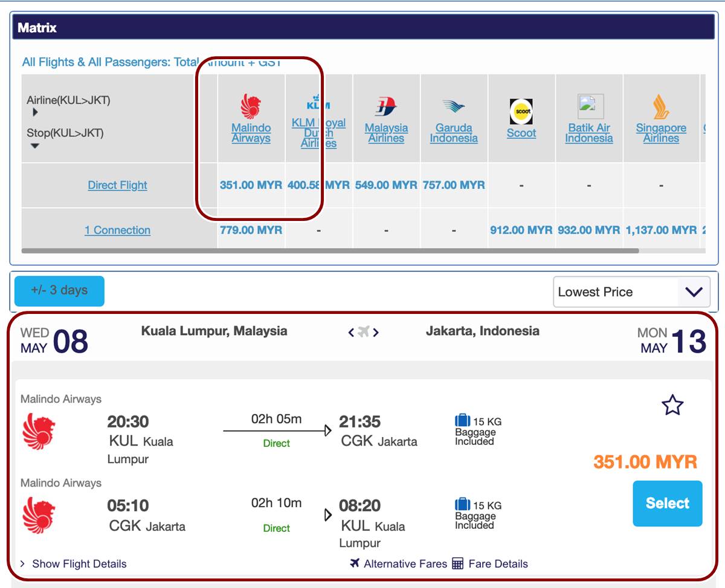
Task: Click the Select button for 351.00 MYR flight
Action: (668, 503)
